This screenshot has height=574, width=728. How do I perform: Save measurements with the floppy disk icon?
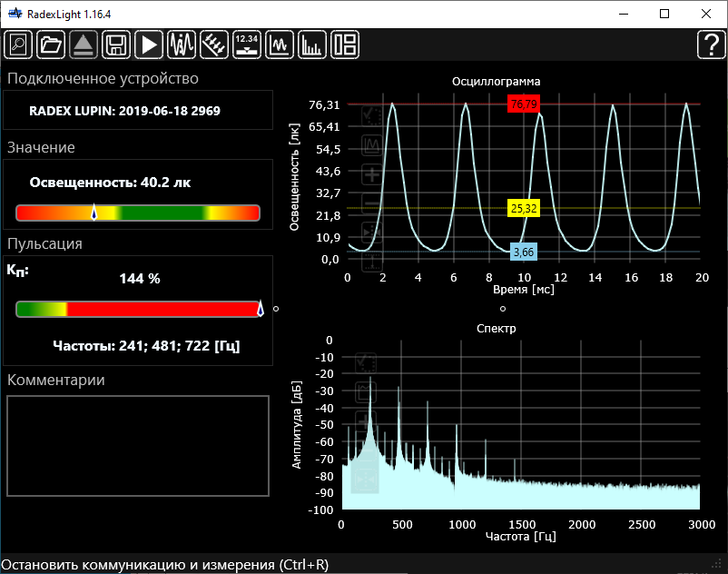[116, 44]
